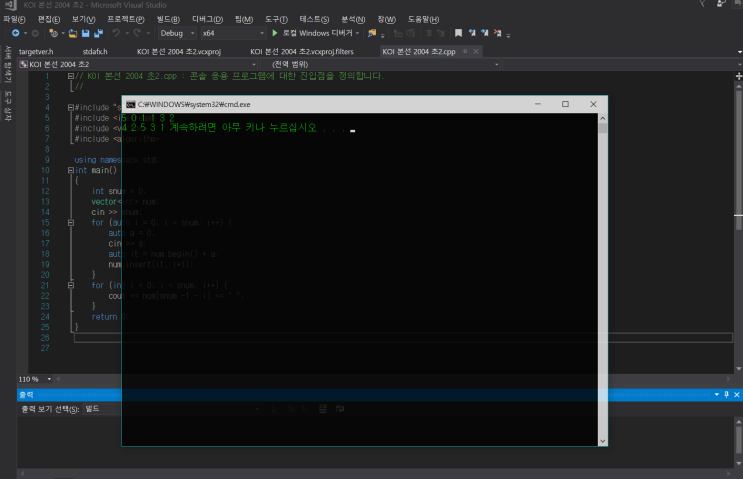Click the output panel vertical scrollbar

[738, 442]
